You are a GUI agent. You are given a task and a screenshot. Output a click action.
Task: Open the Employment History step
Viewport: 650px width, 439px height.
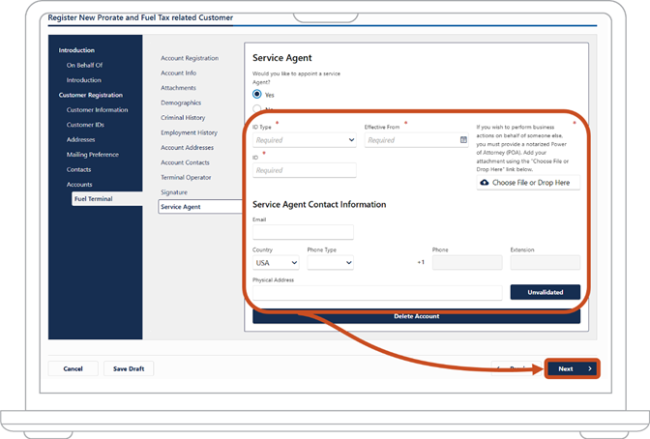[x=189, y=133]
